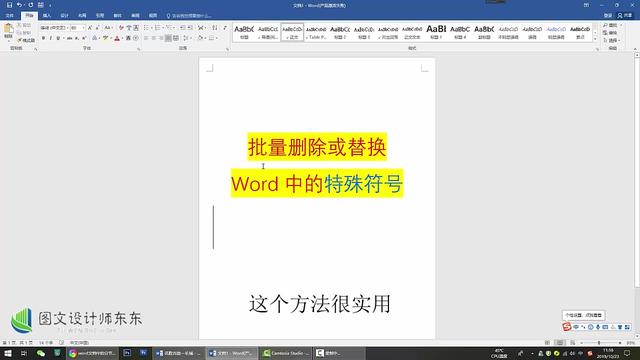Apply character border
The image size is (640, 360).
[x=136, y=28]
